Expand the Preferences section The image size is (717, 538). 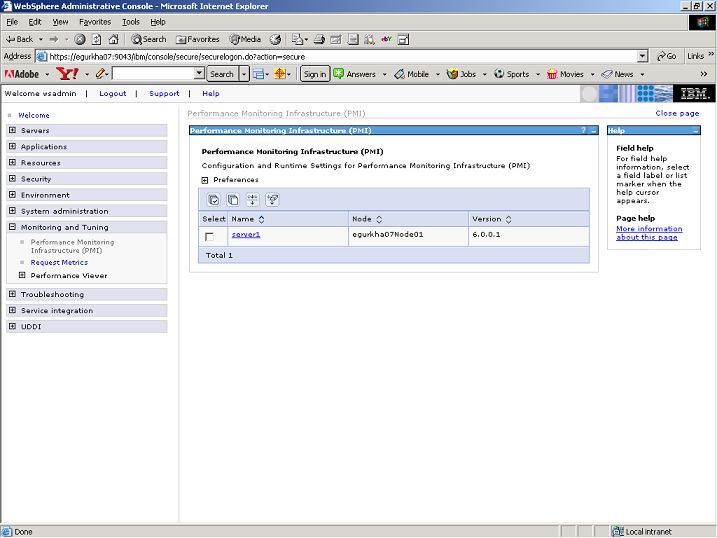205,180
